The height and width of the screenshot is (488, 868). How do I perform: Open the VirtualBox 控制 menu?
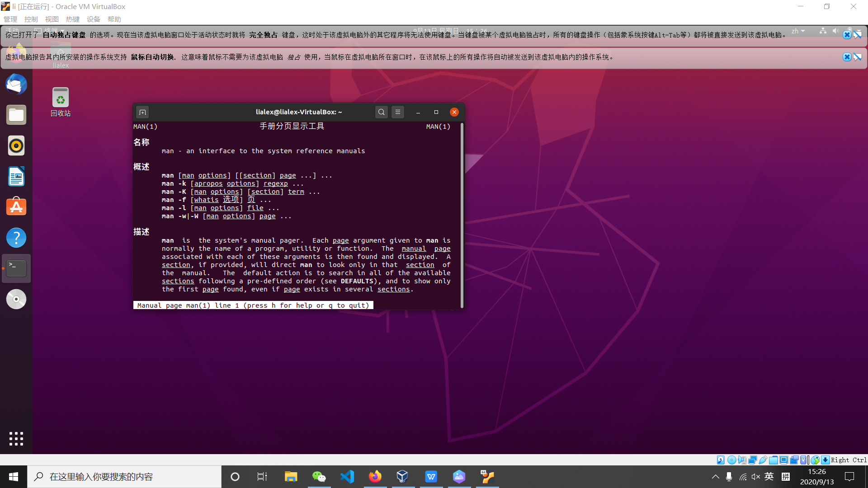coord(30,19)
